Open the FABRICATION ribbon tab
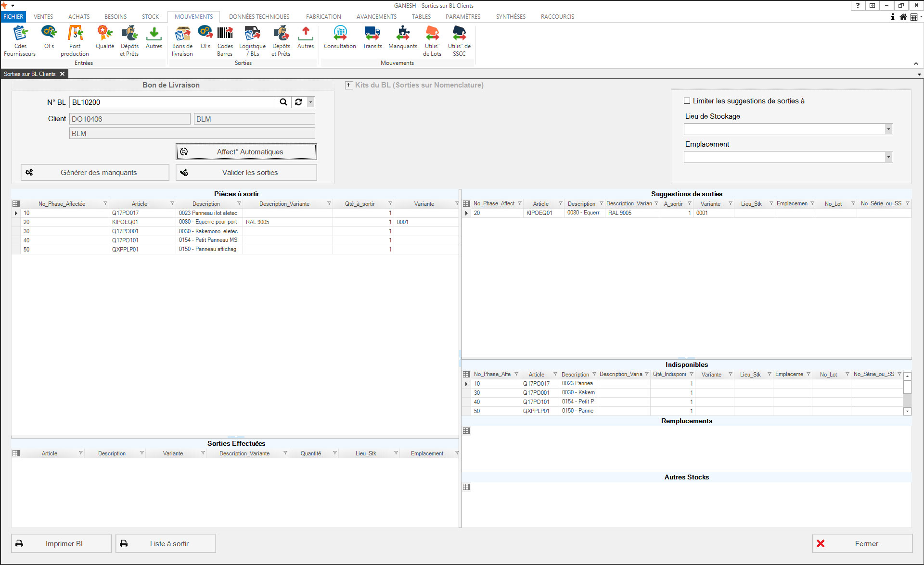 [323, 16]
